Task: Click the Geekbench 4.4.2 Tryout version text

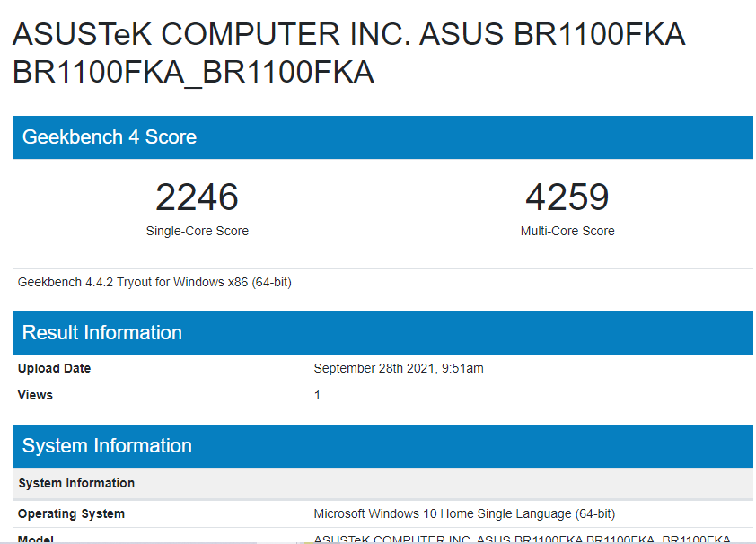Action: (x=154, y=282)
